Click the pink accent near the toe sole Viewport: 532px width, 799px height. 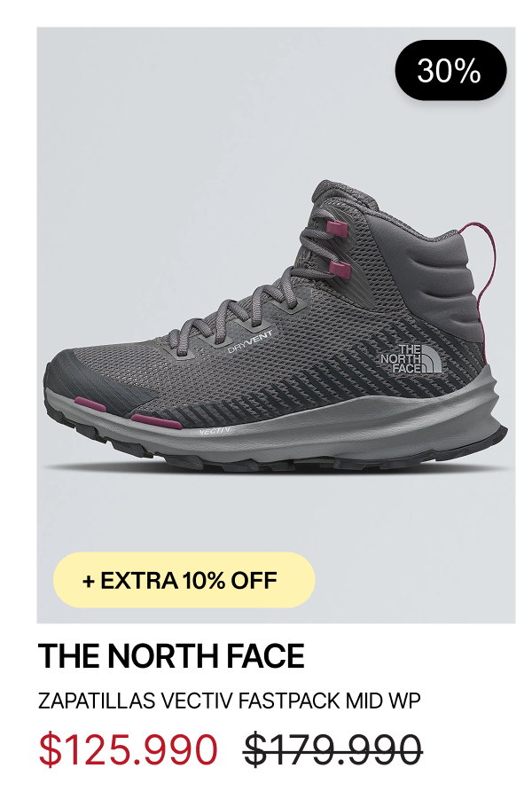pos(90,405)
